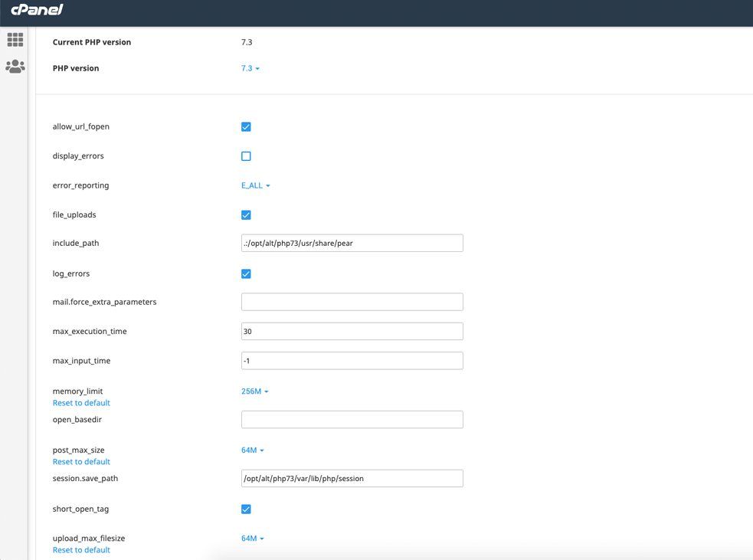
Task: Disable file_uploads checkbox
Action: point(246,215)
